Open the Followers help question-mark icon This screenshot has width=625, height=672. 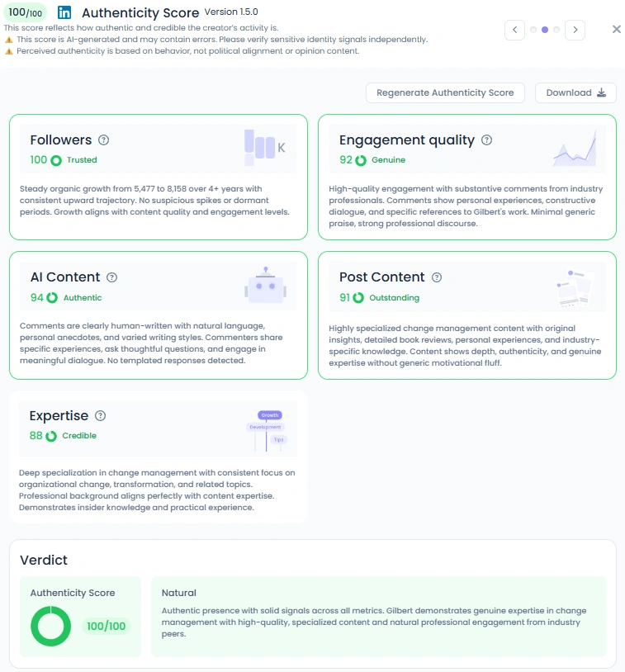pyautogui.click(x=104, y=140)
